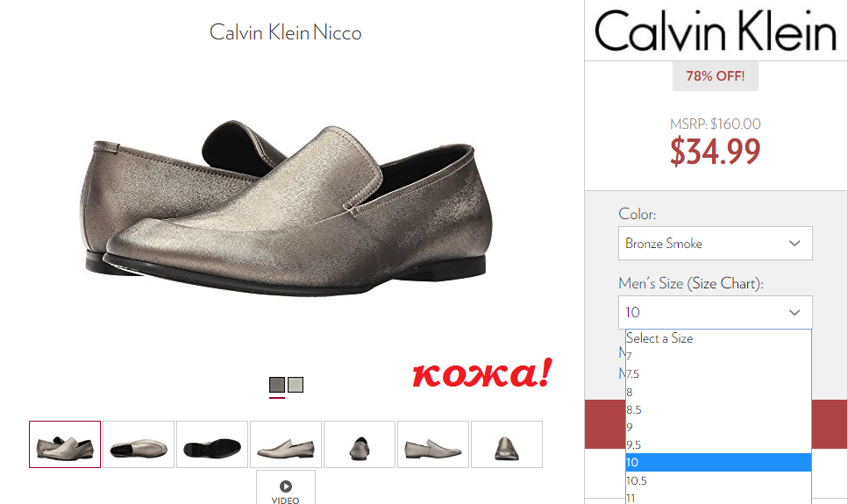The height and width of the screenshot is (504, 848).
Task: Show the first thumbnail of the shoe pair
Action: tap(65, 444)
